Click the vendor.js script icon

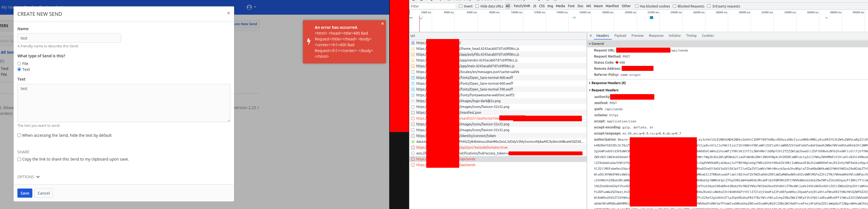pos(413,60)
